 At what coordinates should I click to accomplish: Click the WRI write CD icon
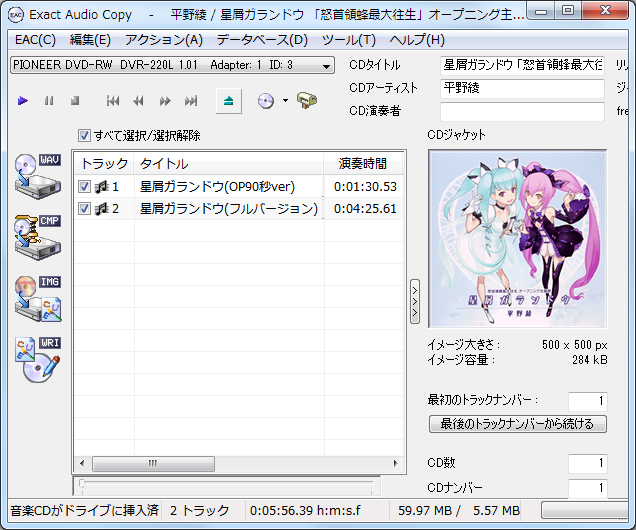pyautogui.click(x=38, y=361)
